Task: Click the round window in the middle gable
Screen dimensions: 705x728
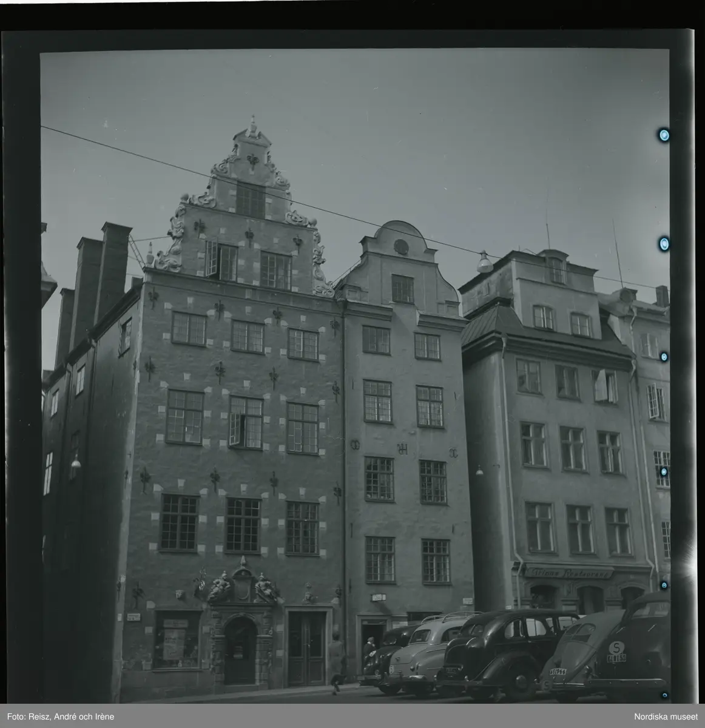Action: click(x=401, y=246)
